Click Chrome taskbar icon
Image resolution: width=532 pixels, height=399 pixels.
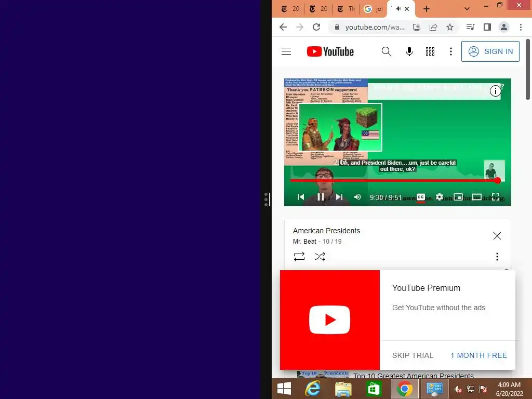point(404,389)
